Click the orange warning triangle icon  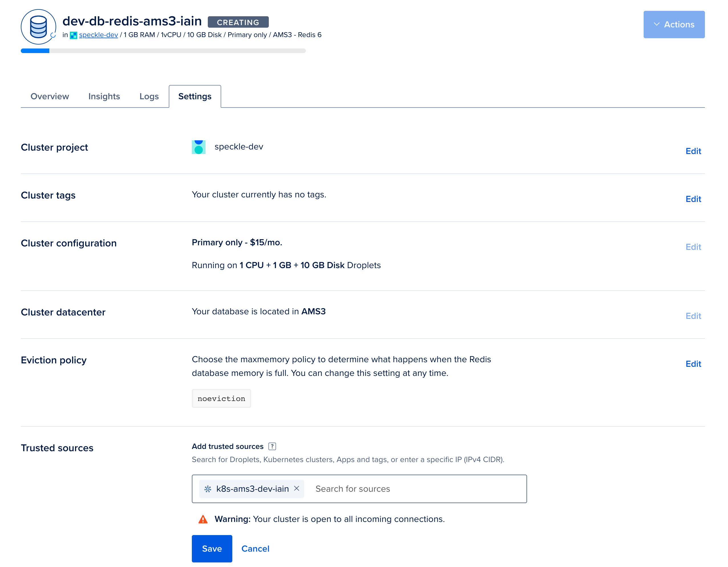203,519
